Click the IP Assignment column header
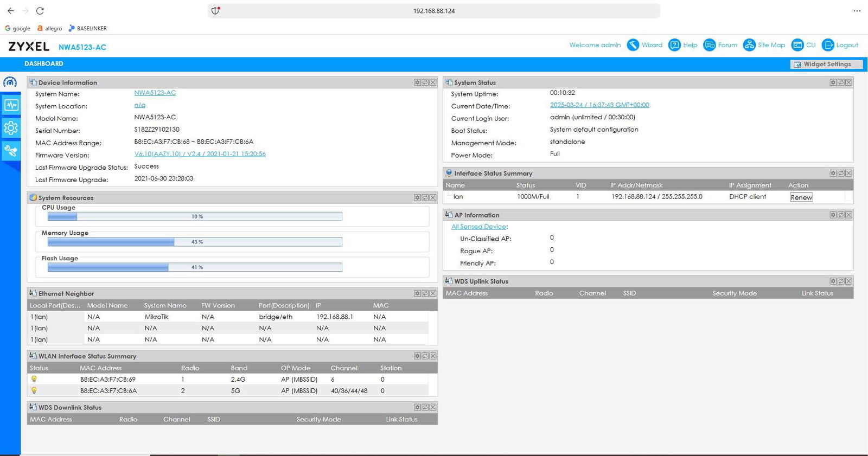The width and height of the screenshot is (868, 456). pos(750,185)
